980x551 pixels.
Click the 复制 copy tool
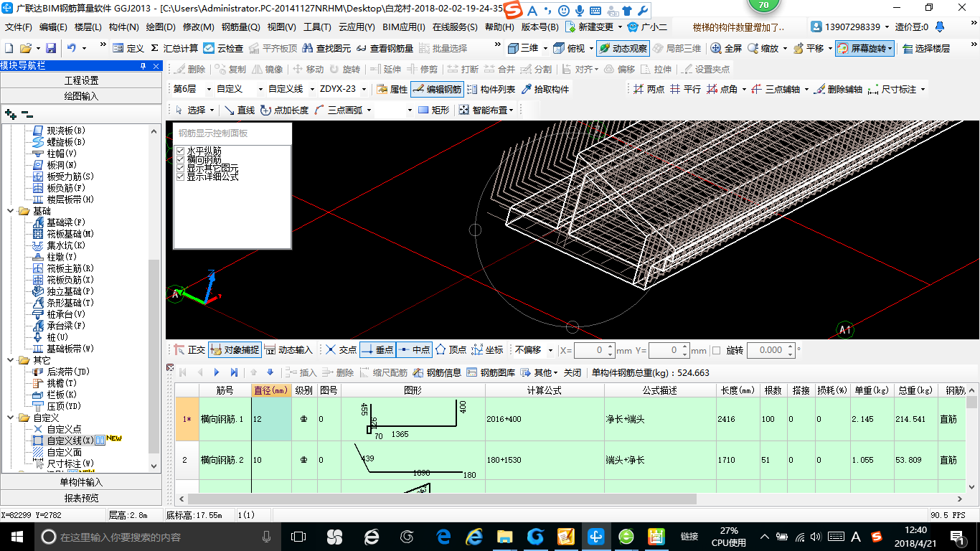click(230, 69)
